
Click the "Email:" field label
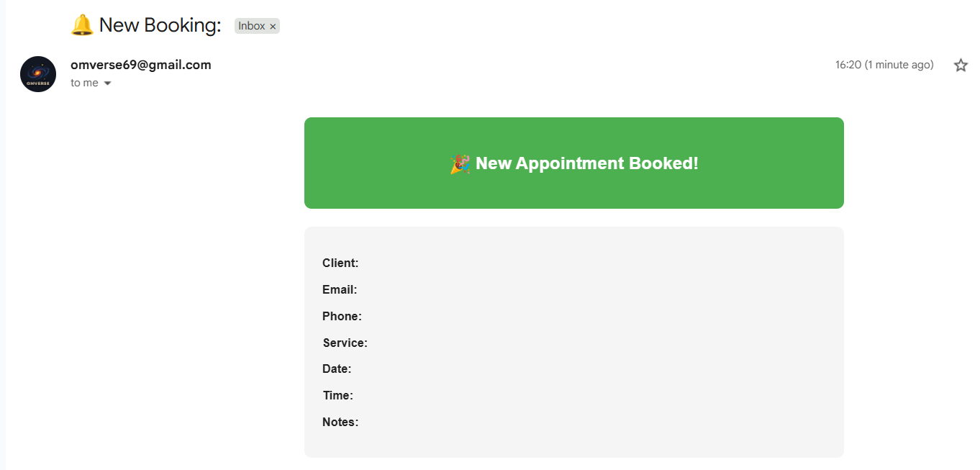pyautogui.click(x=340, y=290)
